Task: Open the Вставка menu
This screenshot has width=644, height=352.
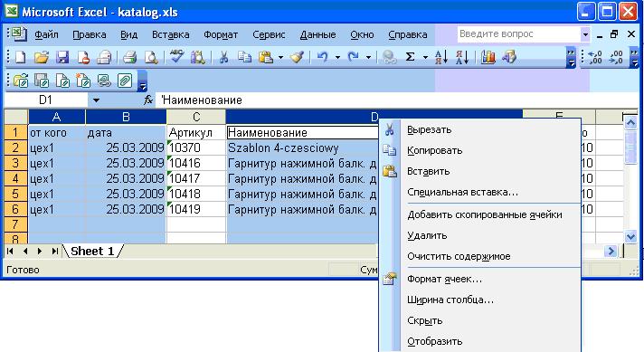Action: (x=170, y=35)
